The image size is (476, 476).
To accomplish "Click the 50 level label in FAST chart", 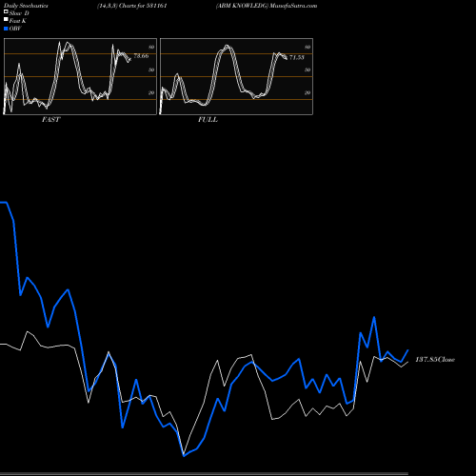I will [x=151, y=69].
